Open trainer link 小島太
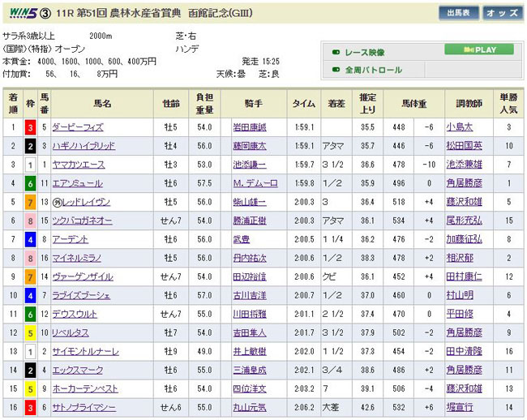Screen dimensions: 527x420 pyautogui.click(x=457, y=127)
